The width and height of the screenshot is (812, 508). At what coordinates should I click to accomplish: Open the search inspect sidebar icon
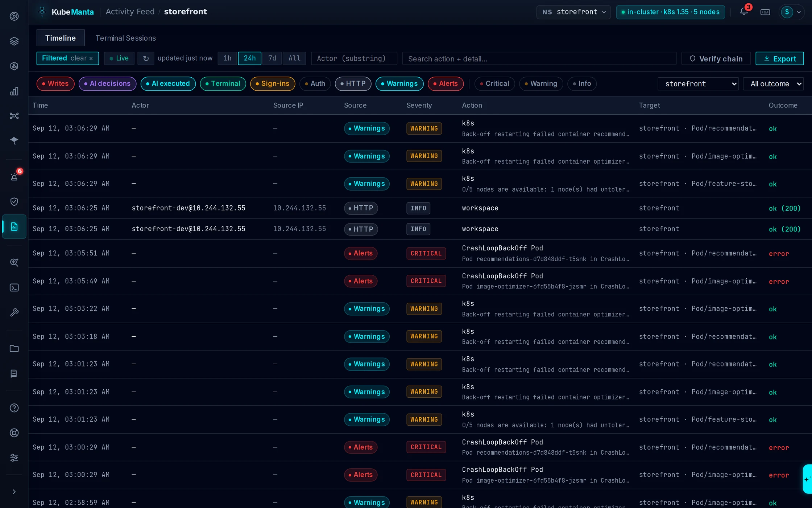[x=14, y=262]
